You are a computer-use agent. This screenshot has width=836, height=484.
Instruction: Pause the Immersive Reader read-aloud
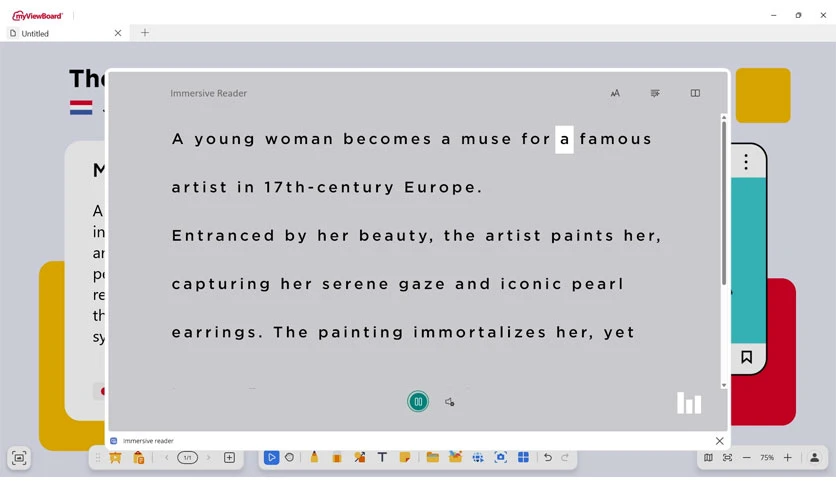pos(418,401)
